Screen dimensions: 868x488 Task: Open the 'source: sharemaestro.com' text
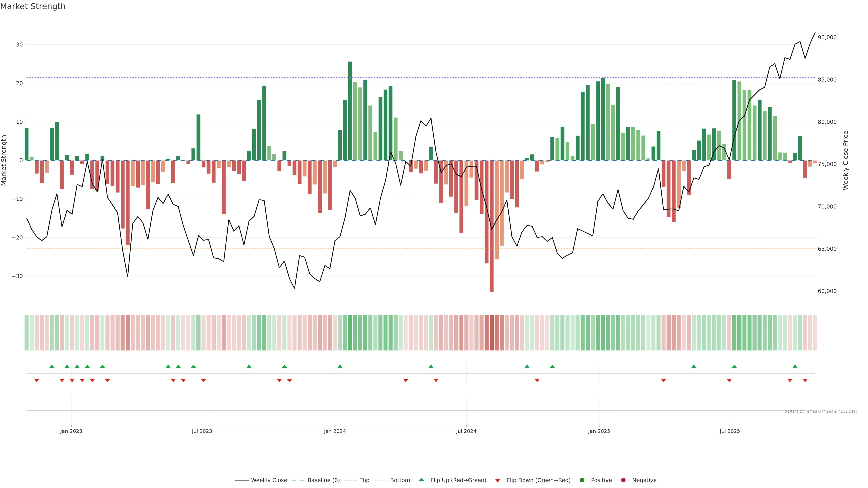[821, 411]
